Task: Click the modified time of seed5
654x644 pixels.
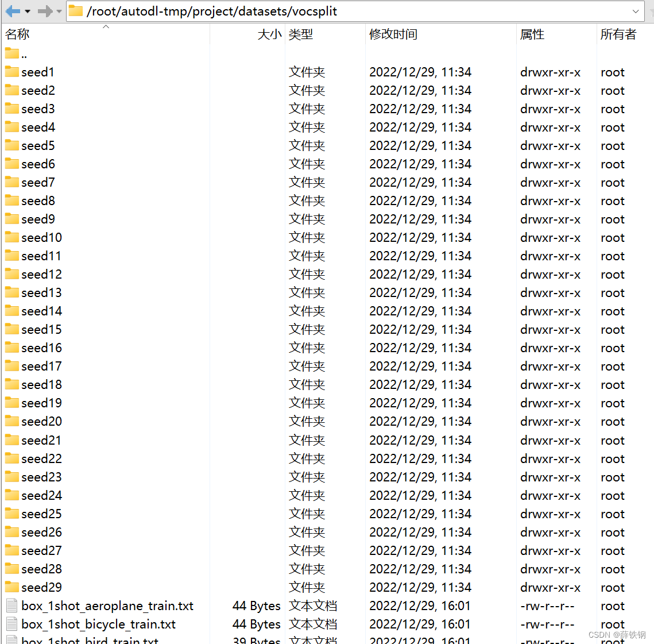Action: point(420,146)
